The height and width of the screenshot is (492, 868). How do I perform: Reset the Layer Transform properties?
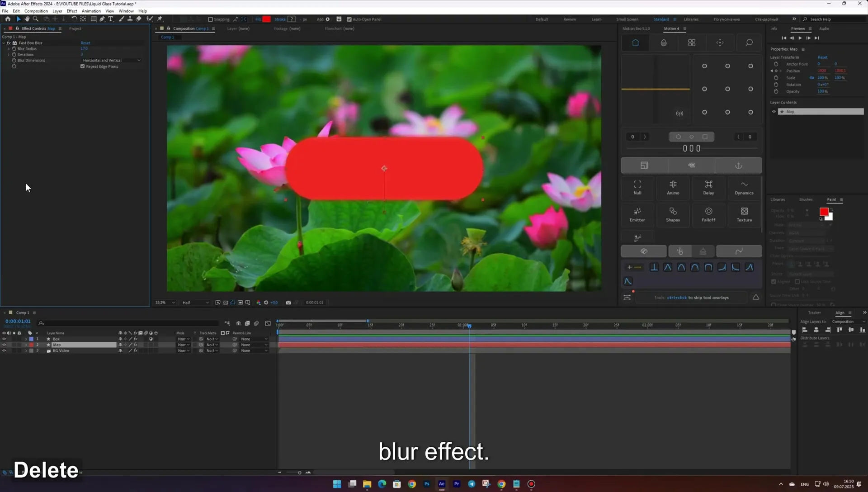pyautogui.click(x=822, y=57)
